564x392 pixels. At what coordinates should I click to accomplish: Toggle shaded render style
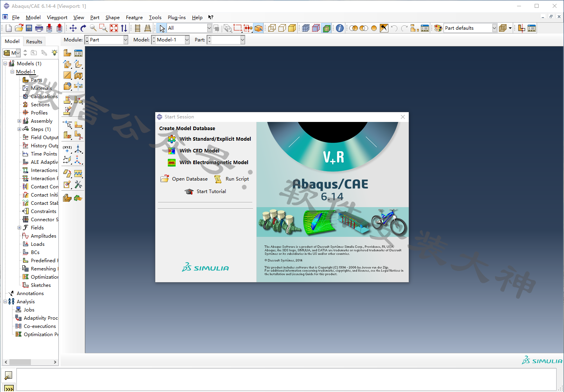click(x=292, y=28)
